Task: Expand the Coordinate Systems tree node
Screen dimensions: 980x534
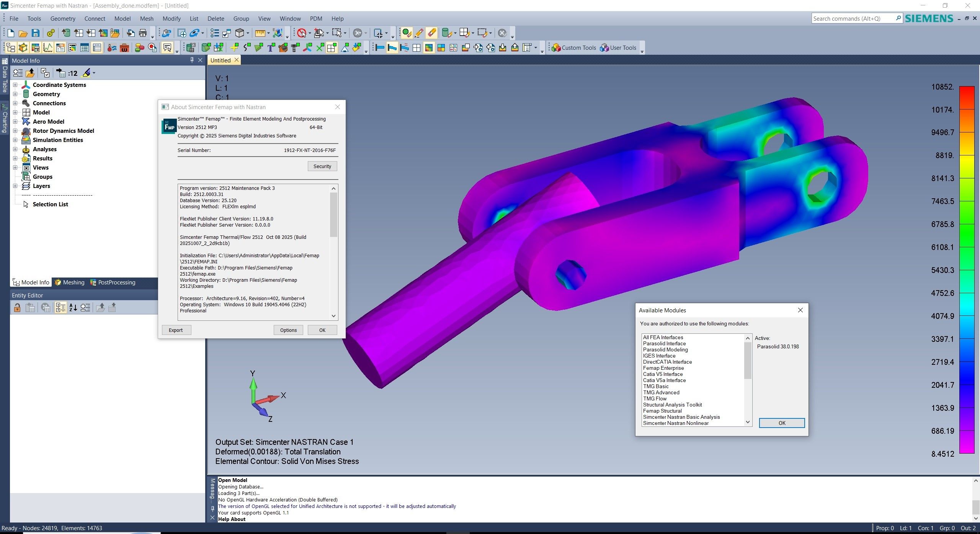Action: [x=15, y=85]
